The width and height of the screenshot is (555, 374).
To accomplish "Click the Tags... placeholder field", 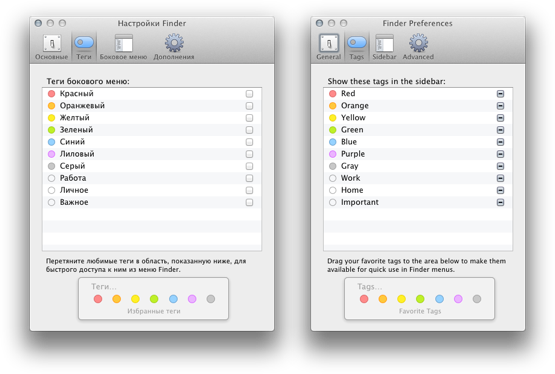I will pos(370,287).
